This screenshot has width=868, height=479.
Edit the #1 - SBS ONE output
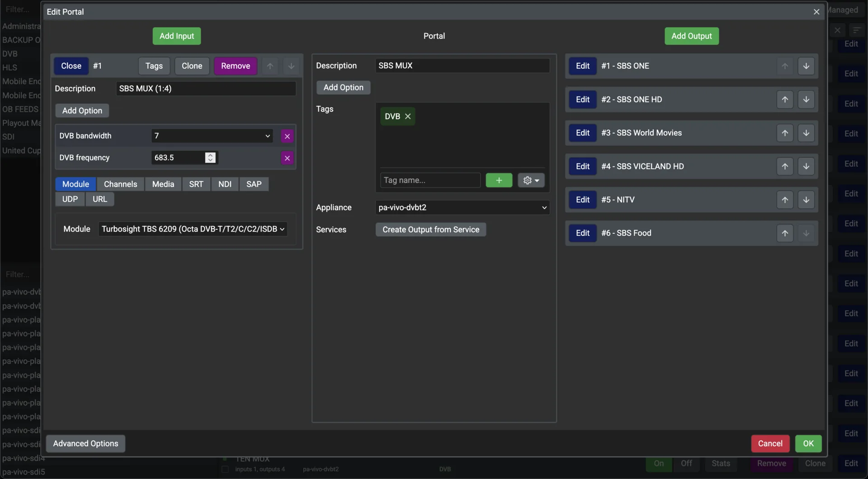582,66
